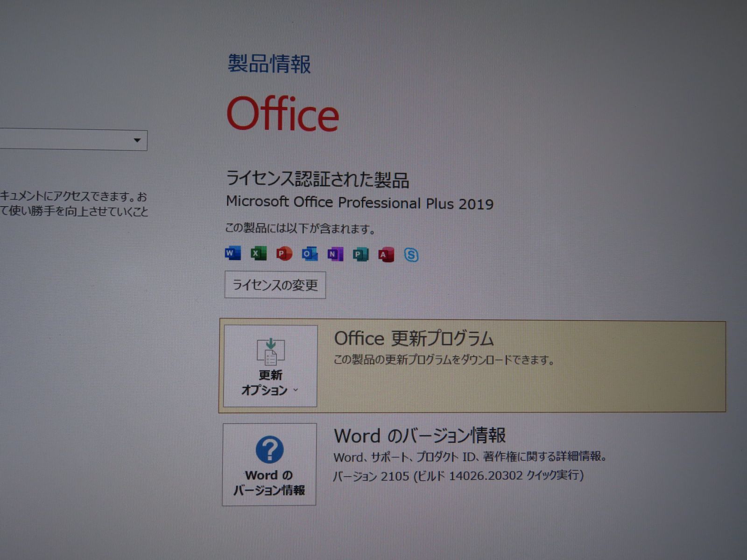Open the Word のバージョン情報 button
747x560 pixels.
(x=269, y=464)
